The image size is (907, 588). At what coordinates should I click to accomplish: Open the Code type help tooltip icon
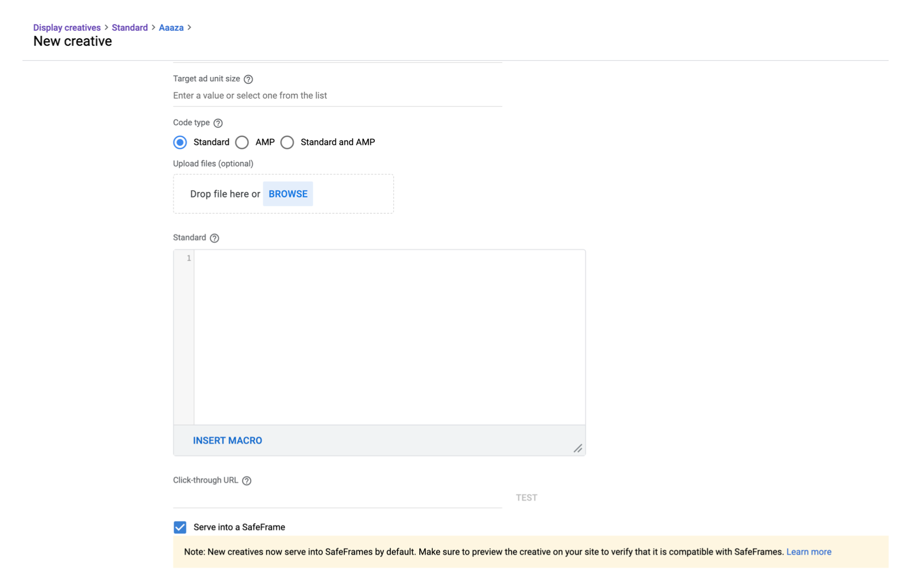[x=218, y=123]
